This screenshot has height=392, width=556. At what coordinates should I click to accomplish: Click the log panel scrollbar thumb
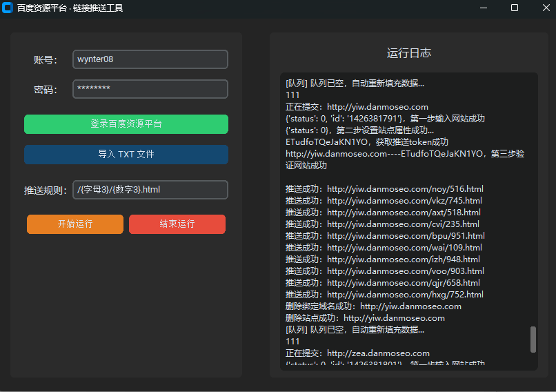click(x=533, y=340)
